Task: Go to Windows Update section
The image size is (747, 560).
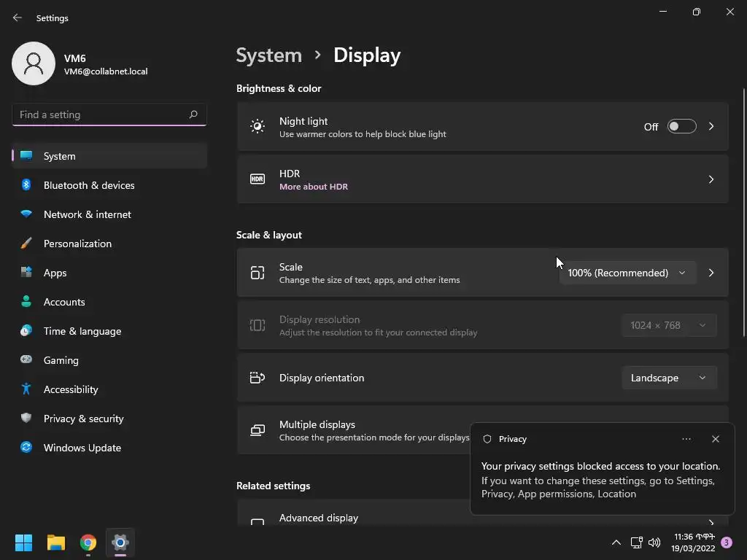Action: tap(82, 448)
